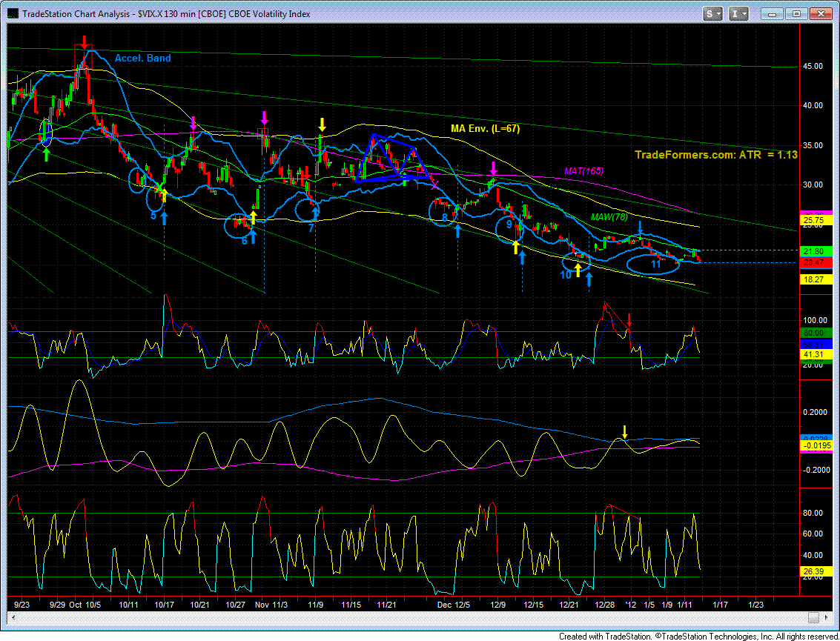Click the 10/17 date on the time axis
This screenshot has width=840, height=641.
pyautogui.click(x=164, y=605)
